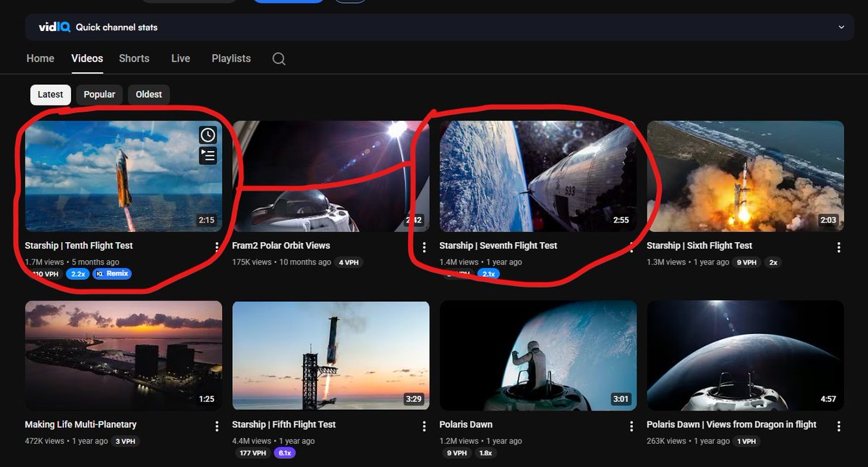Image resolution: width=868 pixels, height=467 pixels.
Task: Click the 9 VPH badge under Sixth Flight Test
Action: click(x=747, y=262)
